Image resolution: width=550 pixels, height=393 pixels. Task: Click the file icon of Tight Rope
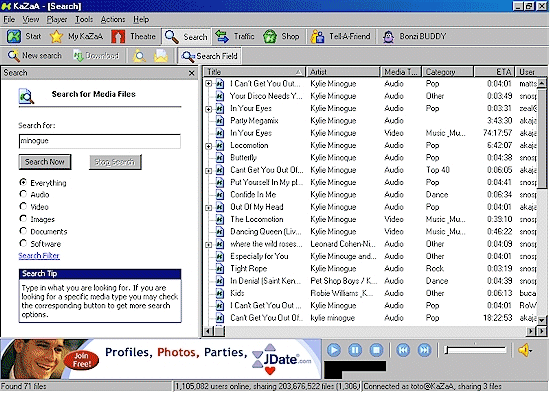click(x=220, y=268)
